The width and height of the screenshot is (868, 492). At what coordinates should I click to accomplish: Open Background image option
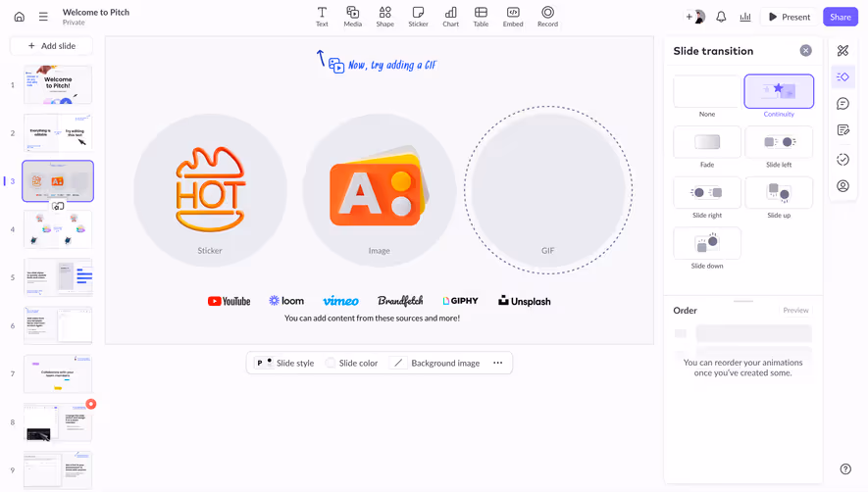pyautogui.click(x=435, y=363)
